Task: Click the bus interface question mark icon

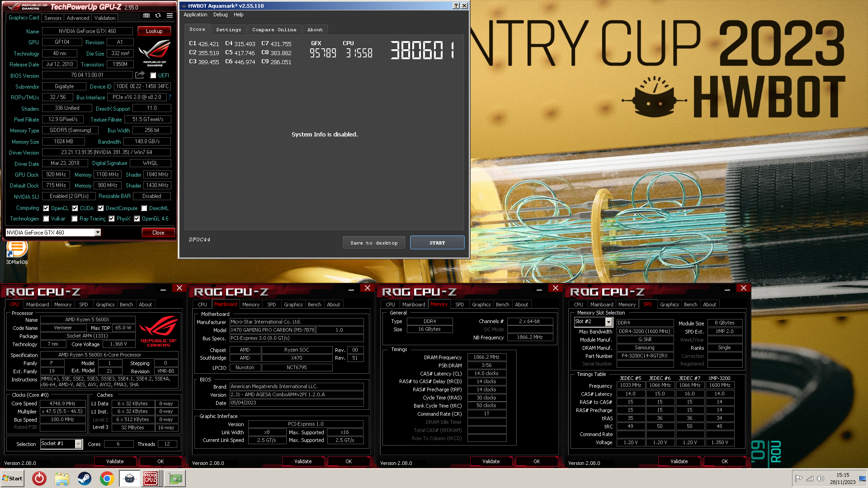Action: 170,97
